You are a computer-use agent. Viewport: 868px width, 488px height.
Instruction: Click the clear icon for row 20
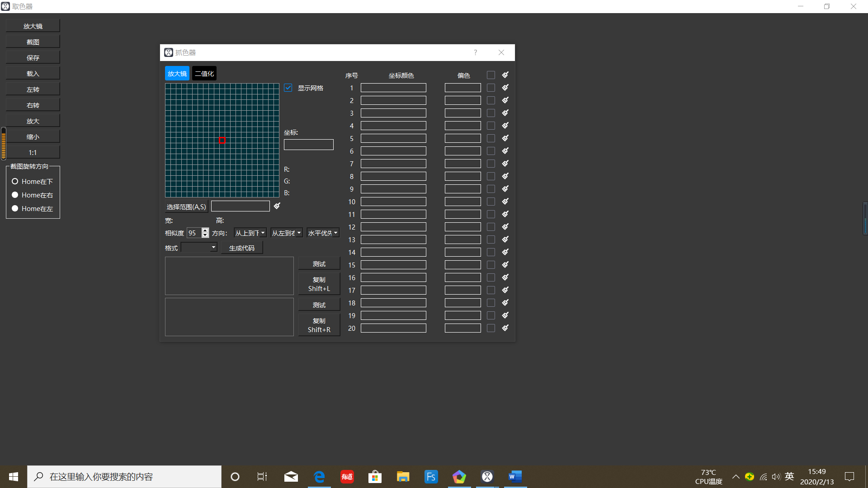coord(505,328)
